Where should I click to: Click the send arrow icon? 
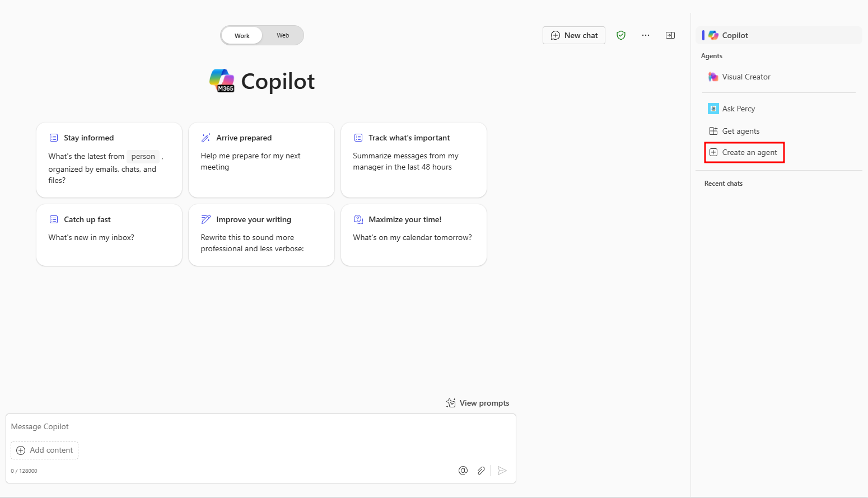[x=502, y=471]
